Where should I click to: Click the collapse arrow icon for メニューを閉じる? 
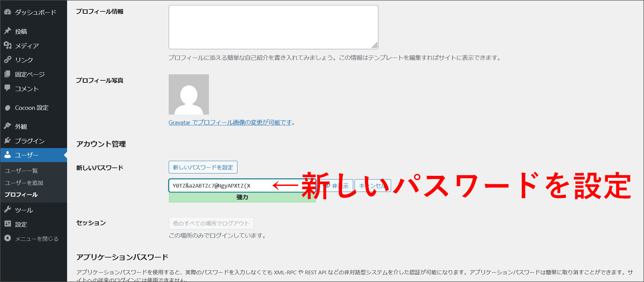[x=7, y=238]
